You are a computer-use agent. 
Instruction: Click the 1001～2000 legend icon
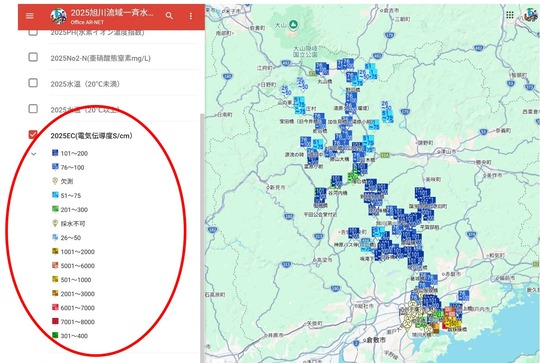tap(55, 251)
